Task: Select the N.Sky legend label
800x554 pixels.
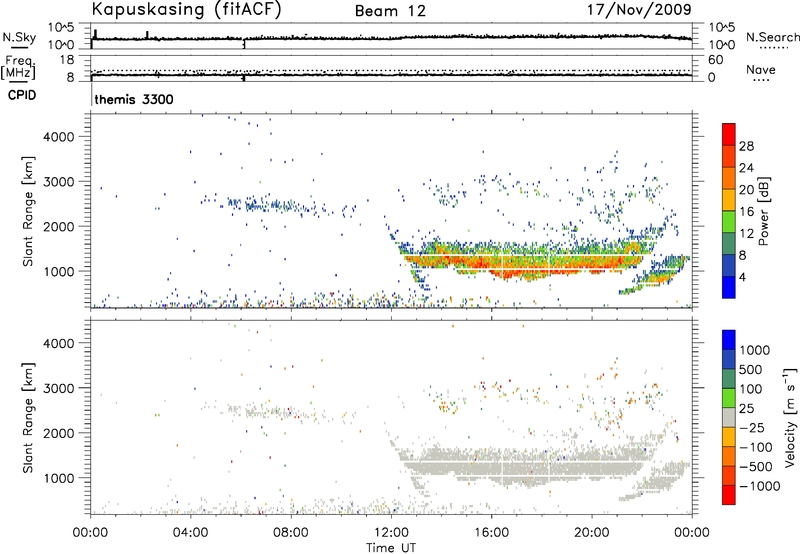Action: pos(19,37)
